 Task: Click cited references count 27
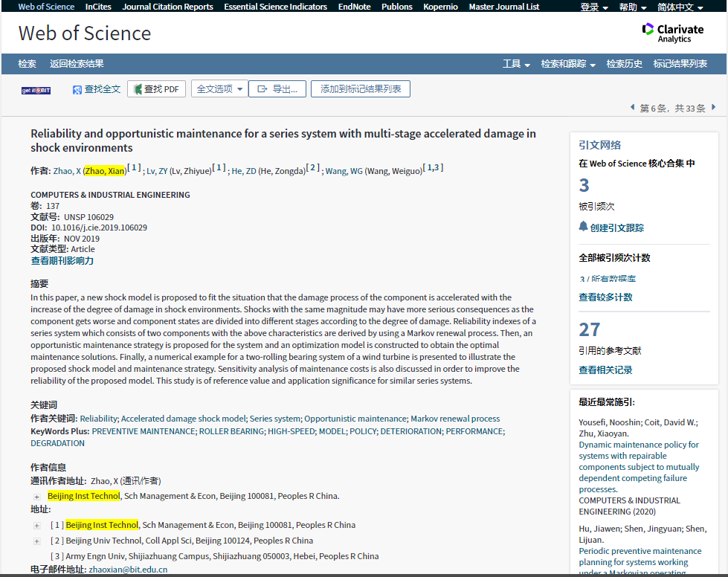point(589,329)
